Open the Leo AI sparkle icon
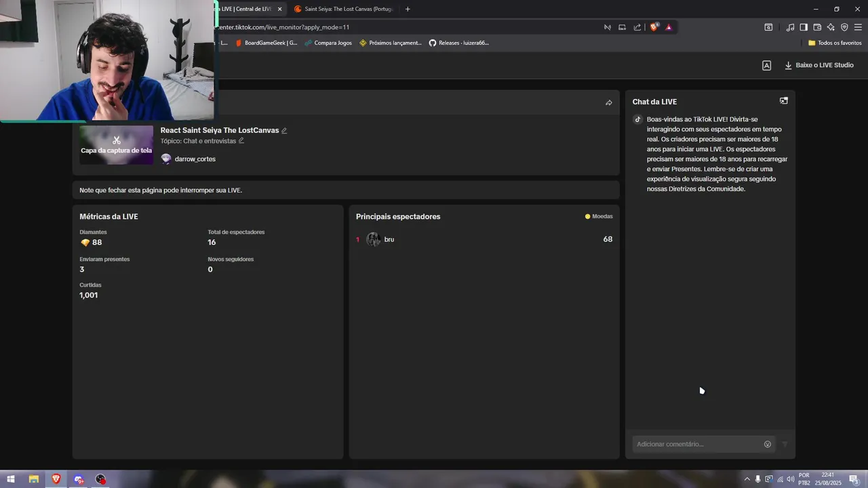The image size is (868, 488). (x=831, y=27)
